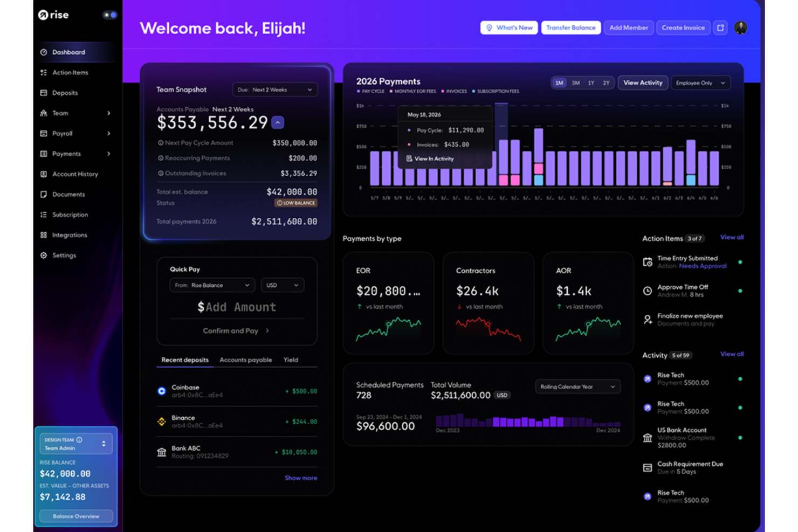The image size is (798, 532).
Task: Open Settings gear in sidebar
Action: click(44, 255)
